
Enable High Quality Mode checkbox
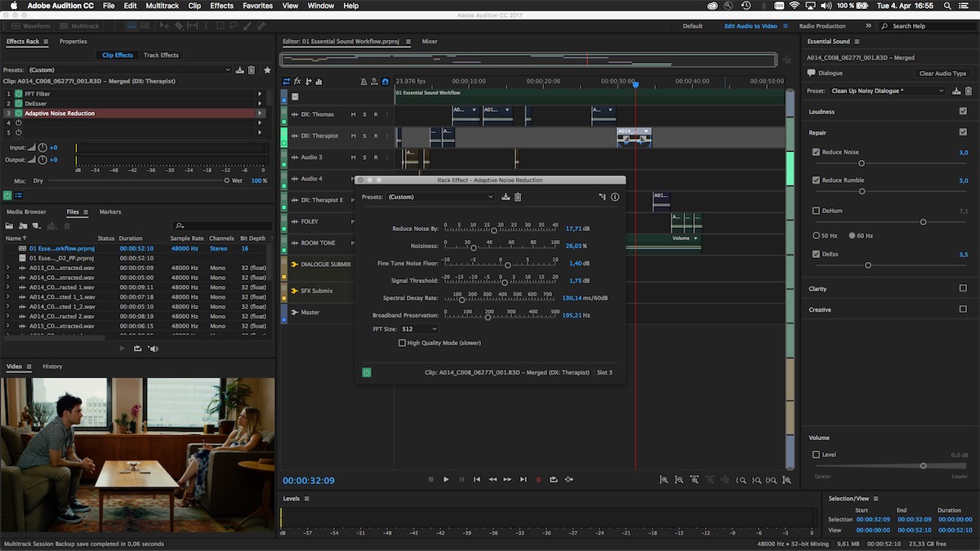(402, 343)
